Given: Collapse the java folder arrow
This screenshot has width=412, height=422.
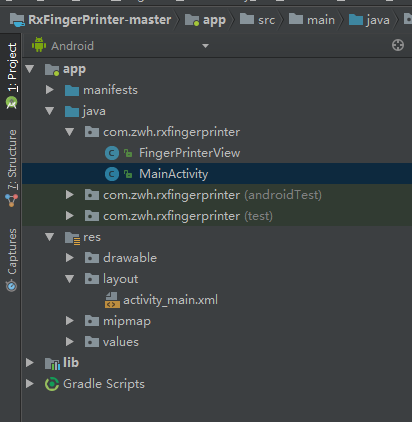Looking at the screenshot, I should tap(50, 111).
